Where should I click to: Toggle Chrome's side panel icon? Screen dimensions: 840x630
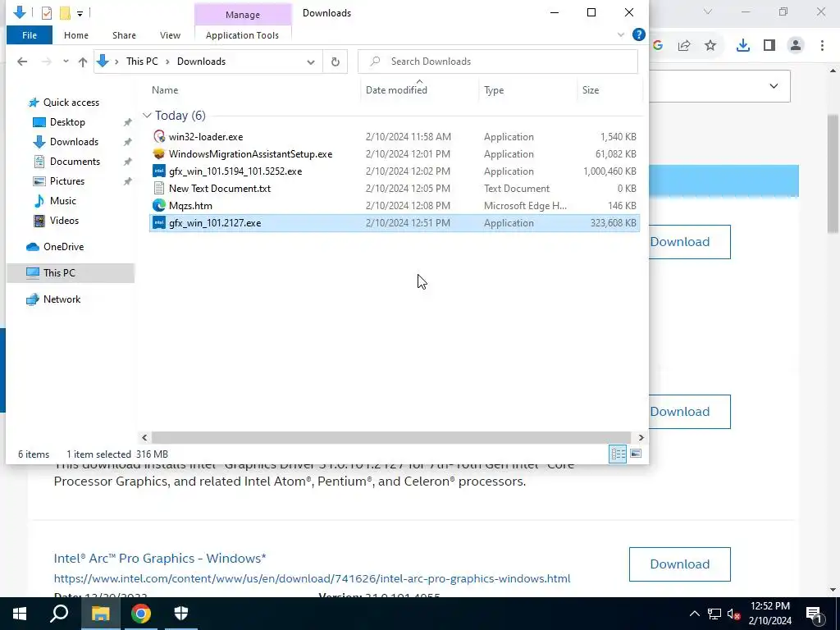tap(769, 46)
